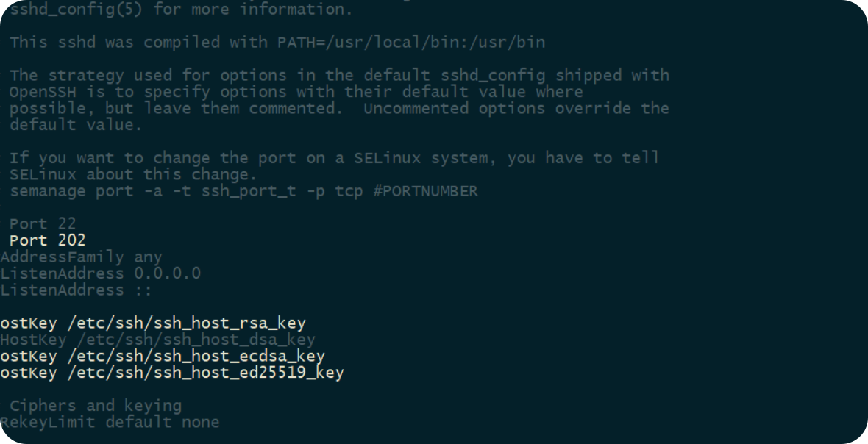Click the default value. comment line

point(76,125)
